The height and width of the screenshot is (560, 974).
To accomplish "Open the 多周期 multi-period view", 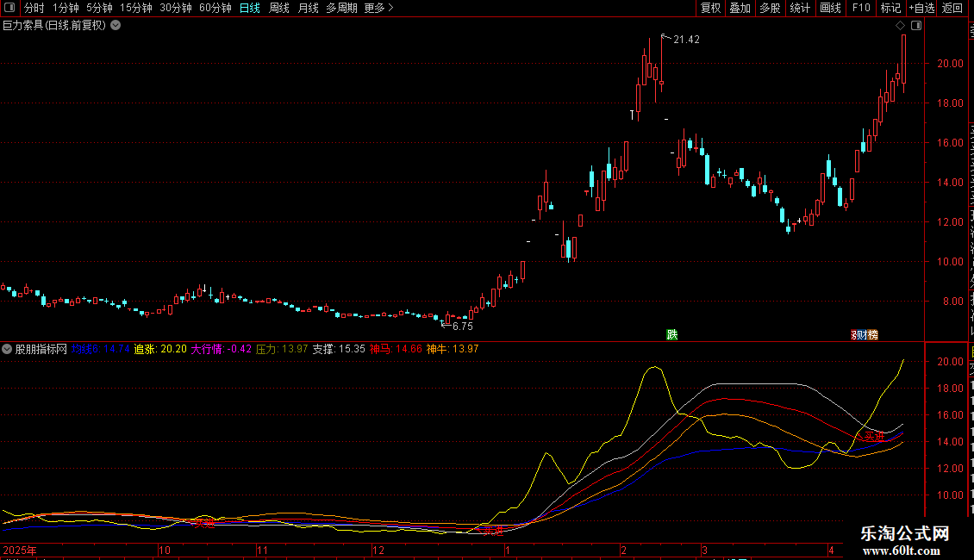I will 341,8.
